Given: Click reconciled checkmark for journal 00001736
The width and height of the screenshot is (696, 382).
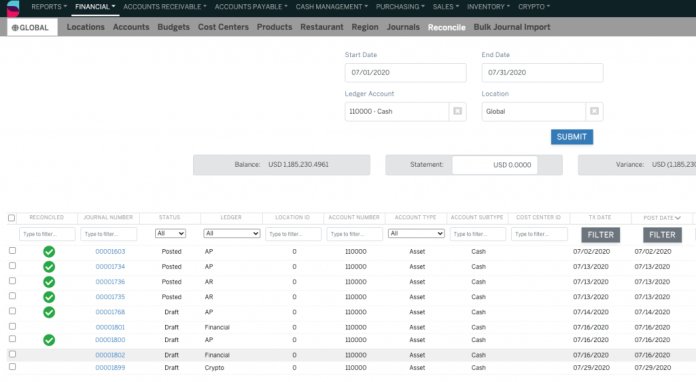Looking at the screenshot, I should (49, 282).
